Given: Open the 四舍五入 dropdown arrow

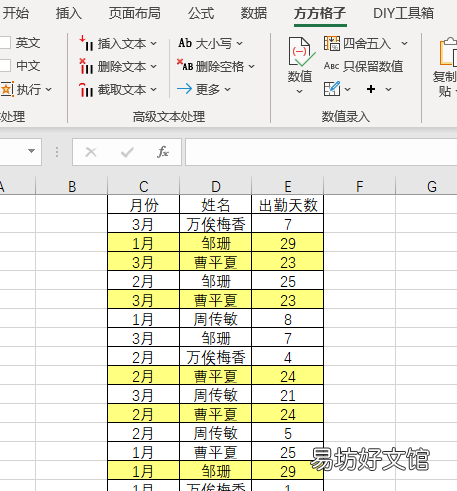Looking at the screenshot, I should [404, 43].
